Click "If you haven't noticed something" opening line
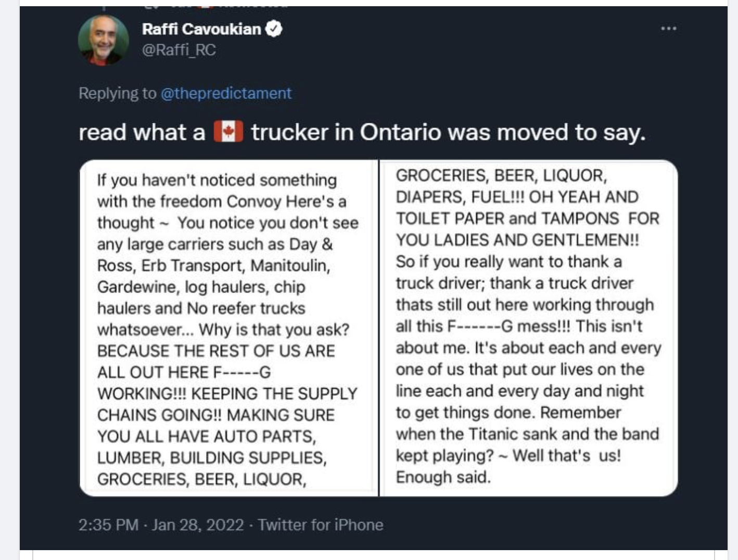Viewport: 738px width, 560px height. pos(217,180)
